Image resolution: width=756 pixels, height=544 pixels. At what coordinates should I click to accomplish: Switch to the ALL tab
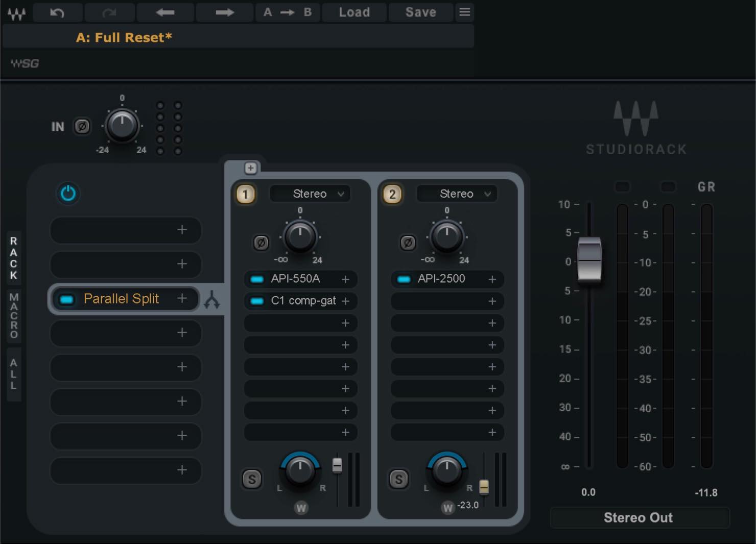[x=14, y=374]
